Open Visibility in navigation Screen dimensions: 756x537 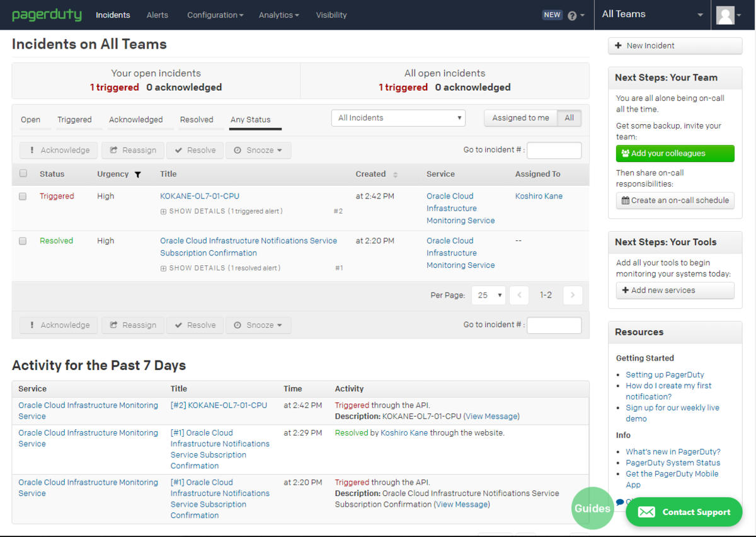click(x=331, y=15)
